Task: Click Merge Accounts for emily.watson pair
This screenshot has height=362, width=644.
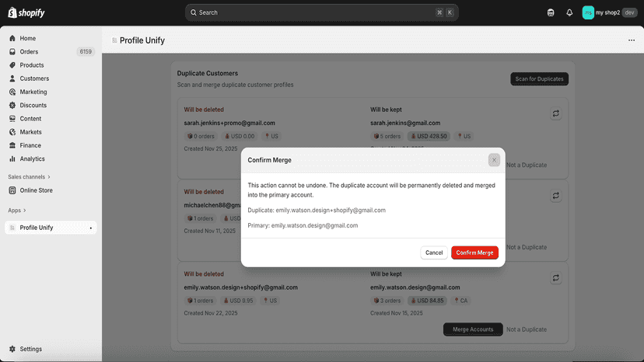Action: coord(473,329)
